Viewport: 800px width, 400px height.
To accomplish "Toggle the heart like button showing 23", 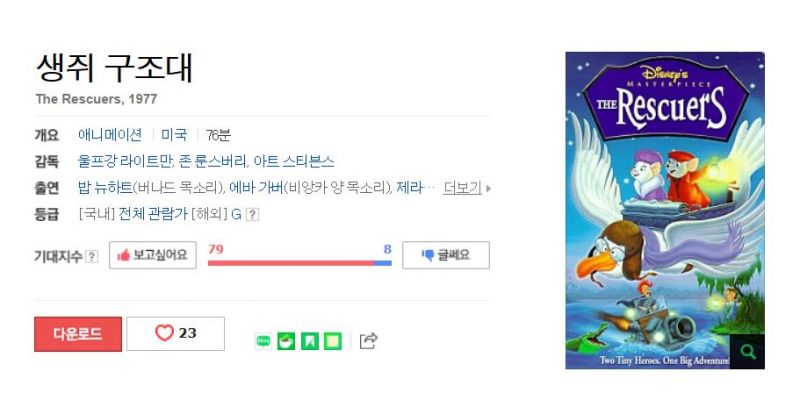I will 176,334.
